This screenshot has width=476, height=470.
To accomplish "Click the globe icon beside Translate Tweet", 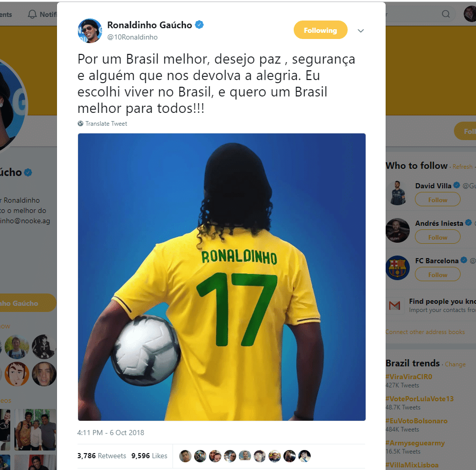I will click(x=81, y=124).
